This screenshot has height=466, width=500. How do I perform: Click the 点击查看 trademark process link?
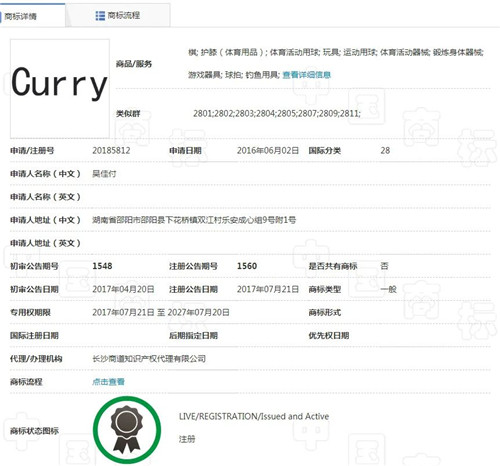pyautogui.click(x=108, y=382)
